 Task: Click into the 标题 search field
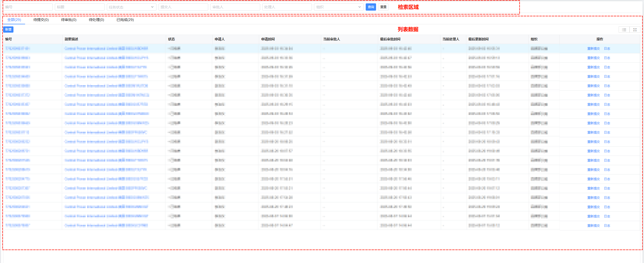[x=79, y=7]
